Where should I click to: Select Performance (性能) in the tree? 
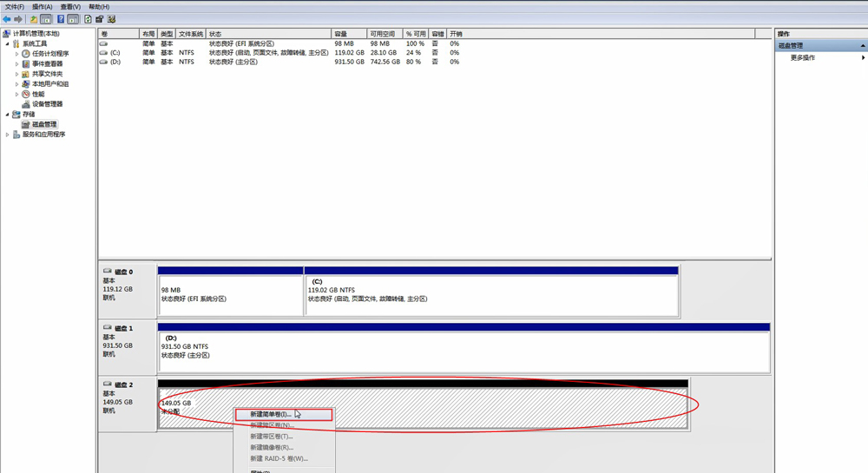pos(38,94)
